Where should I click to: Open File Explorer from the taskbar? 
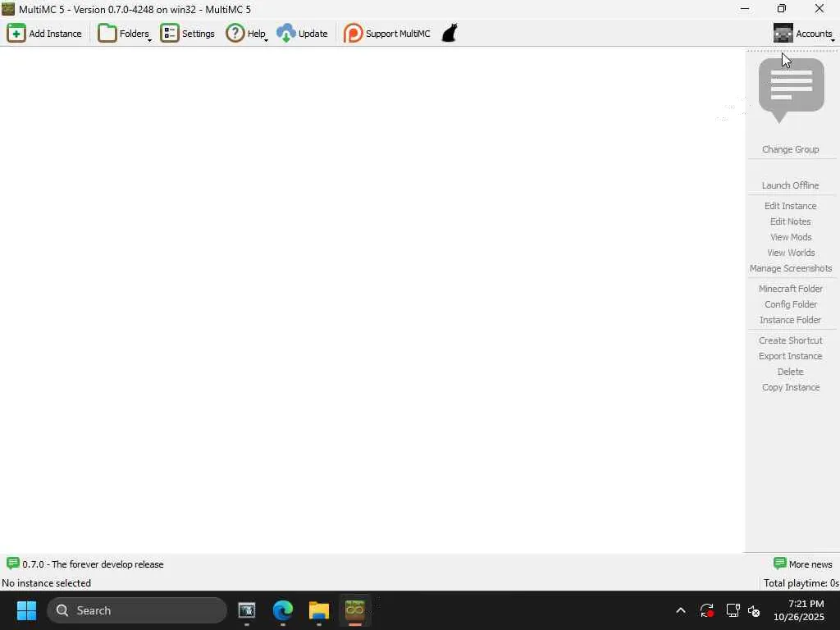tap(319, 610)
